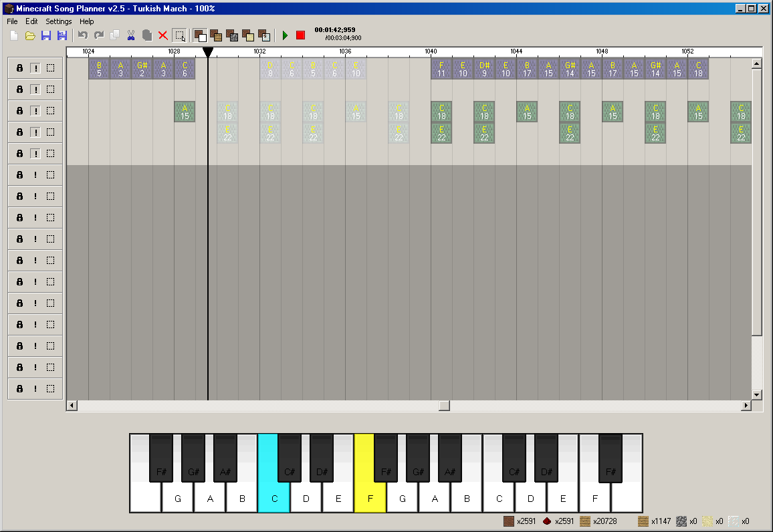Click the 00:01:42;959 time display
This screenshot has width=773, height=532.
click(335, 30)
